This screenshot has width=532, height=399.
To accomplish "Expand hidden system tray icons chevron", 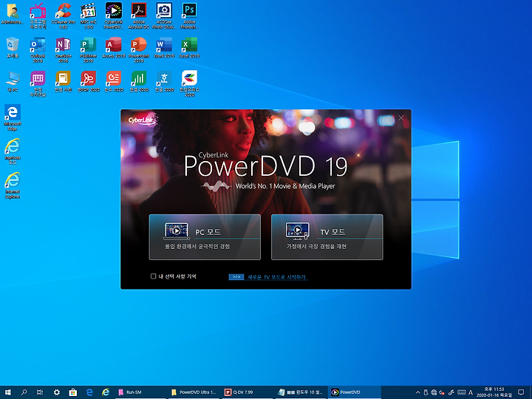I will tap(417, 392).
